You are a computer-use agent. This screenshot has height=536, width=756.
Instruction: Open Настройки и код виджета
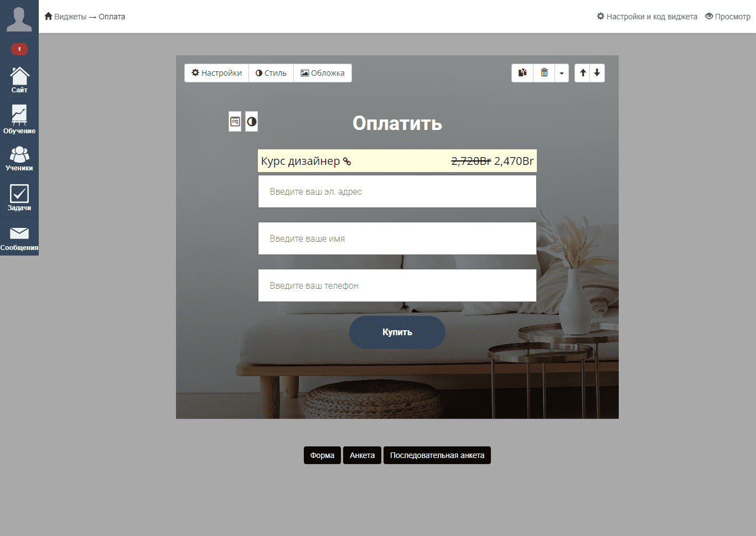point(646,17)
